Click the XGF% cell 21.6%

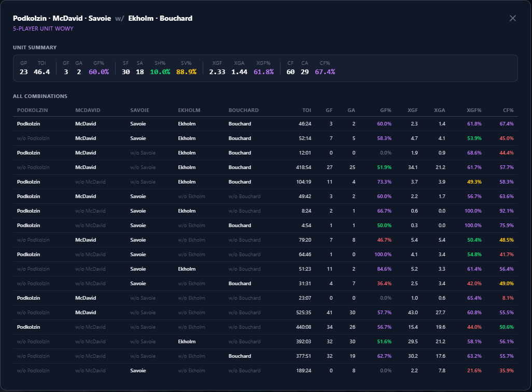coord(474,371)
